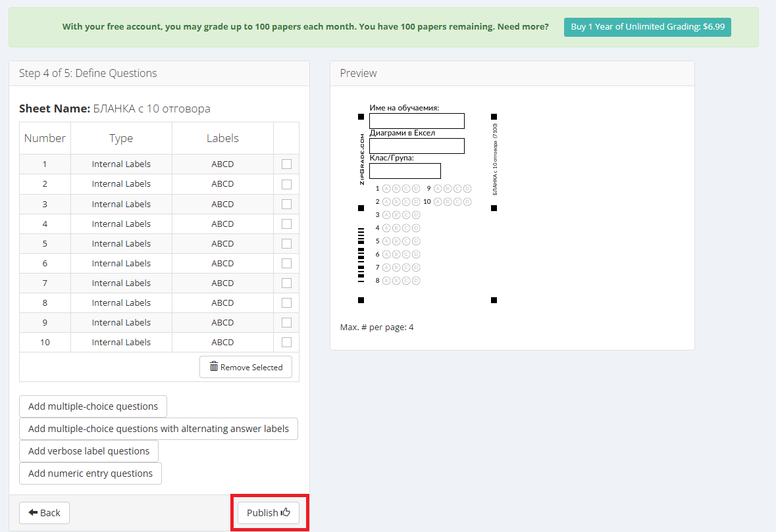The height and width of the screenshot is (532, 776).
Task: Click the Type column header
Action: pos(121,138)
